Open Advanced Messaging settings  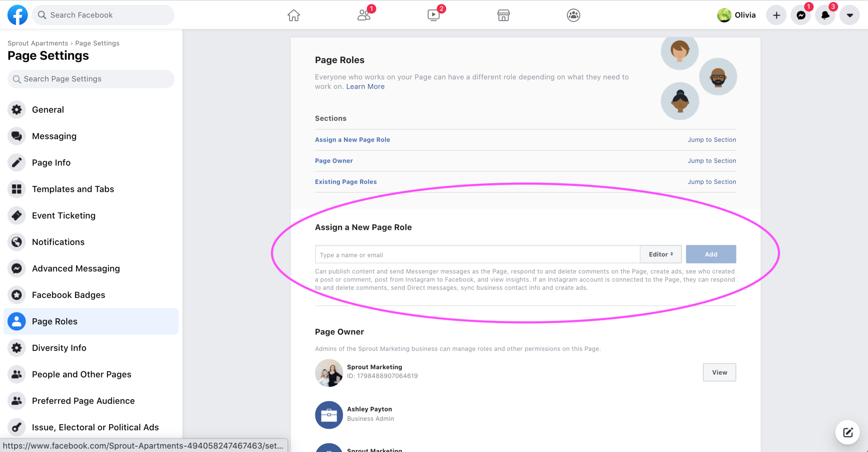coord(76,268)
